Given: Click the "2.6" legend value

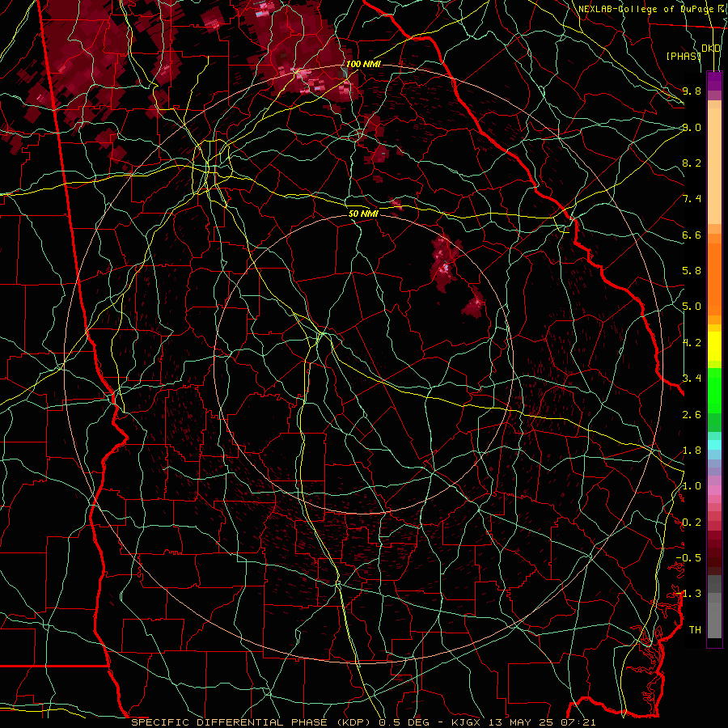Looking at the screenshot, I should click(692, 415).
